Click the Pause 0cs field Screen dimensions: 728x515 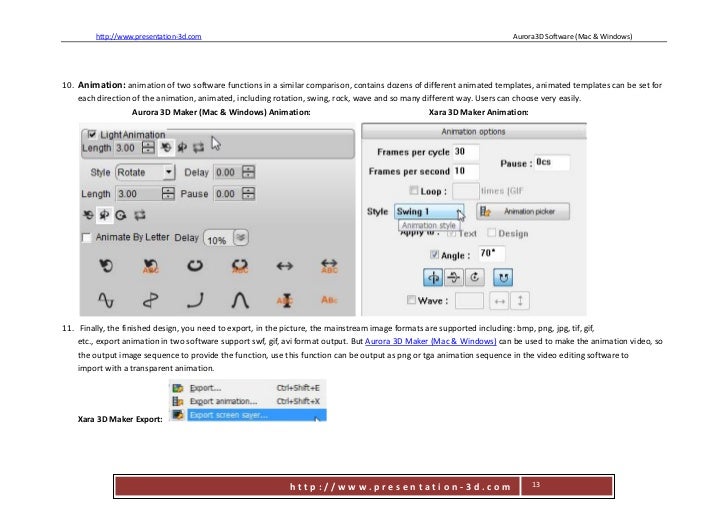[x=552, y=162]
